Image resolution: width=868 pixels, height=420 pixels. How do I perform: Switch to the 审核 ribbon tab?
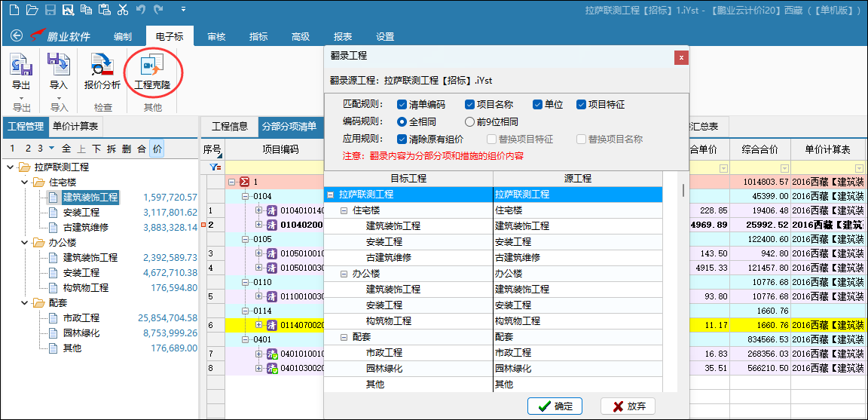tap(216, 36)
